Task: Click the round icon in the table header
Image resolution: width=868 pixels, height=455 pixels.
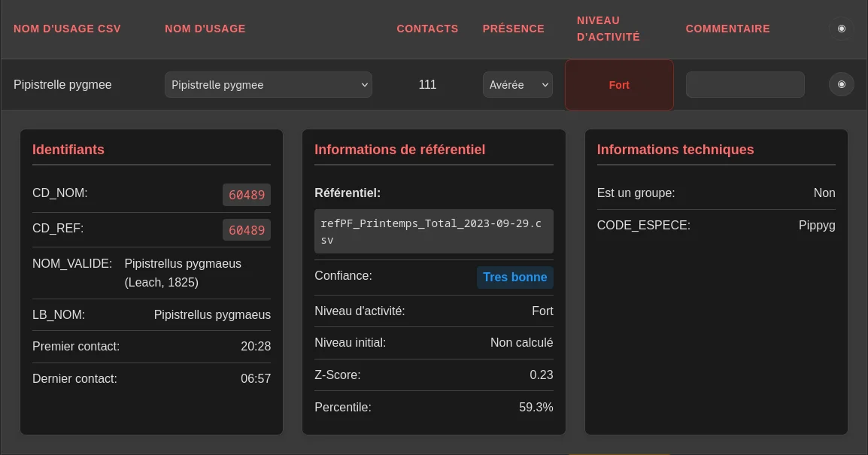Action: pos(842,29)
